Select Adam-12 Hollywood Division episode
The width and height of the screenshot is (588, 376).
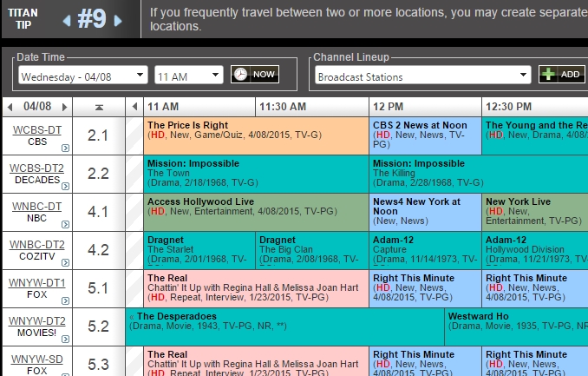(535, 251)
